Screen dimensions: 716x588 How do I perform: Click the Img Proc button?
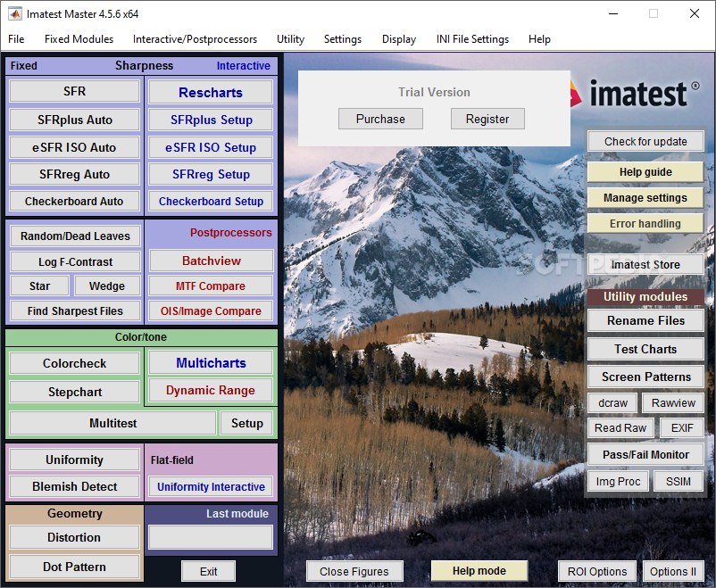(x=618, y=481)
